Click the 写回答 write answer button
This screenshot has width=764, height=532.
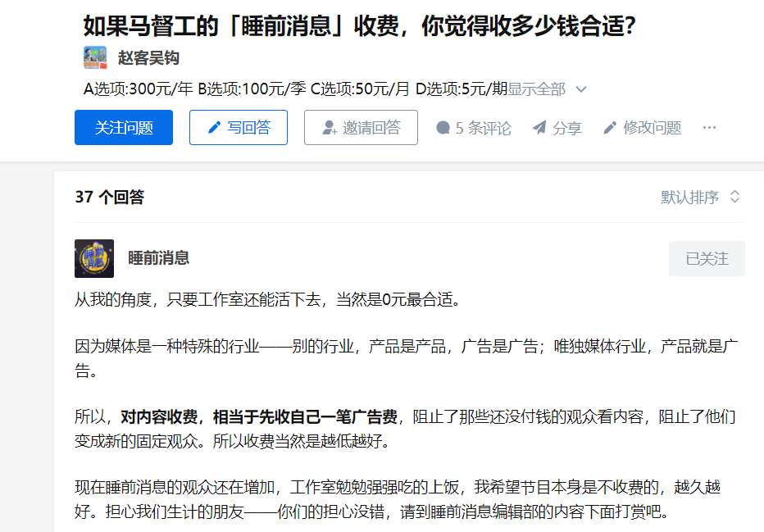pyautogui.click(x=239, y=128)
